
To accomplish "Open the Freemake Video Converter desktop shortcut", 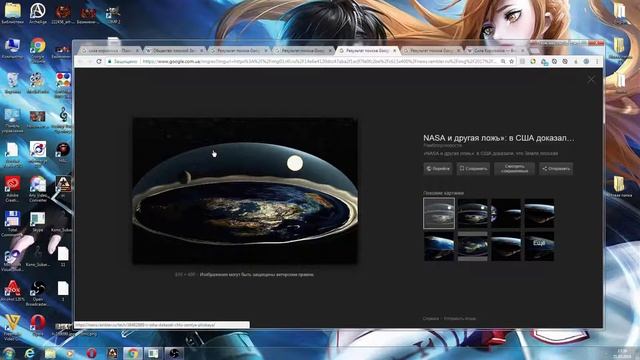I will 12,327.
